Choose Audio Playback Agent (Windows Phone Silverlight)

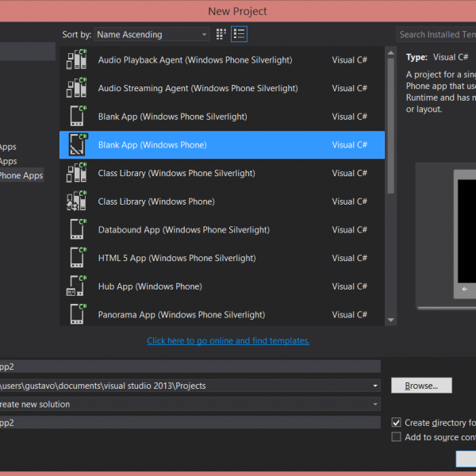[195, 60]
